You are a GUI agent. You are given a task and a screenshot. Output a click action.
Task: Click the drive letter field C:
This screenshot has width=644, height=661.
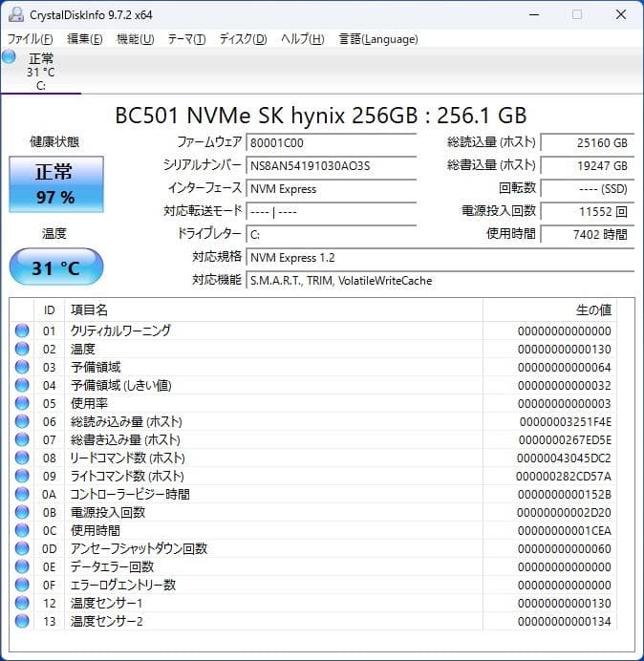click(331, 234)
